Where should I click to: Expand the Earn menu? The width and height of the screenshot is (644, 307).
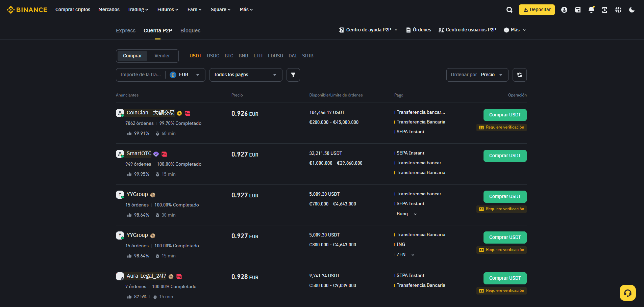tap(194, 10)
